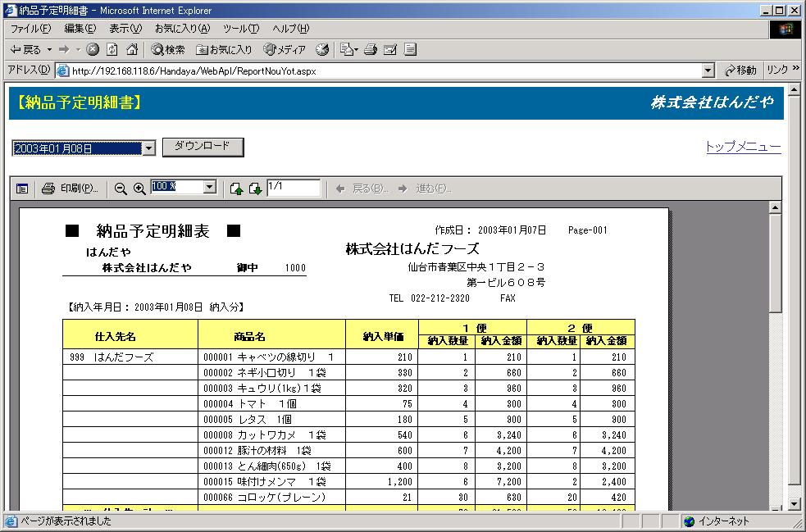Click the IE Back arrow button
The image size is (806, 532).
coord(25,49)
